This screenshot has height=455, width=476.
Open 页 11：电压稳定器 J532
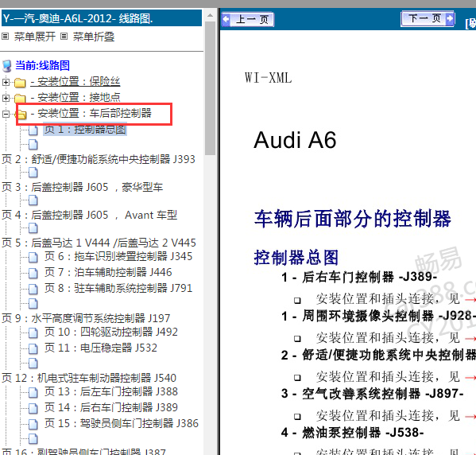pos(101,348)
